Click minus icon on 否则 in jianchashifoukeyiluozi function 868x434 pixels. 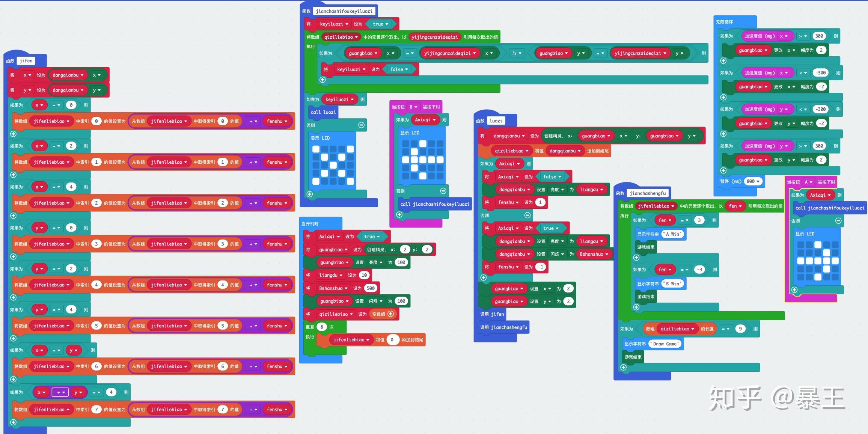(x=361, y=125)
